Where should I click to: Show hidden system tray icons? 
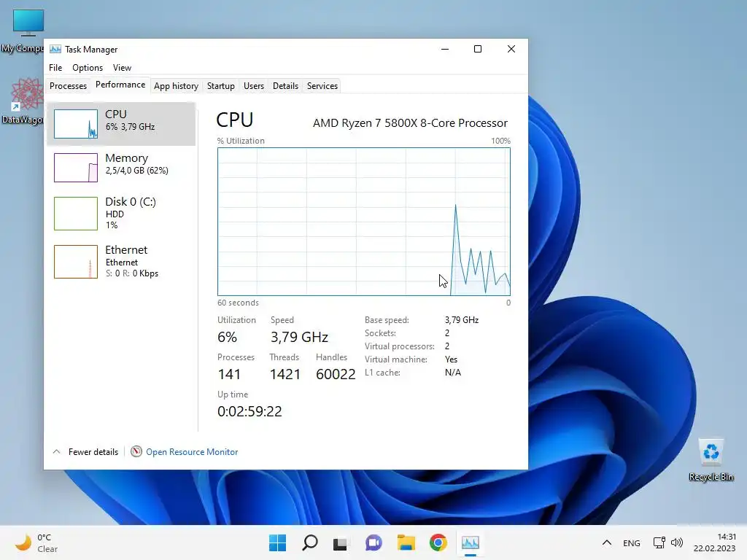coord(606,542)
